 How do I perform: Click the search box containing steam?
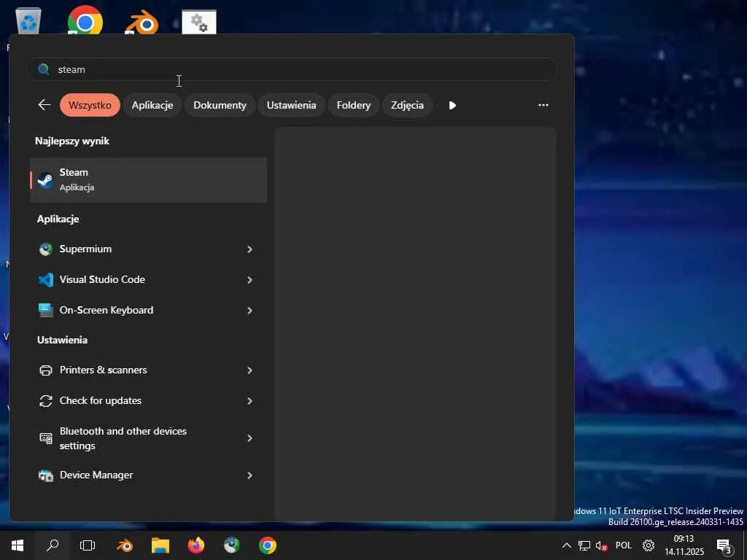(292, 69)
